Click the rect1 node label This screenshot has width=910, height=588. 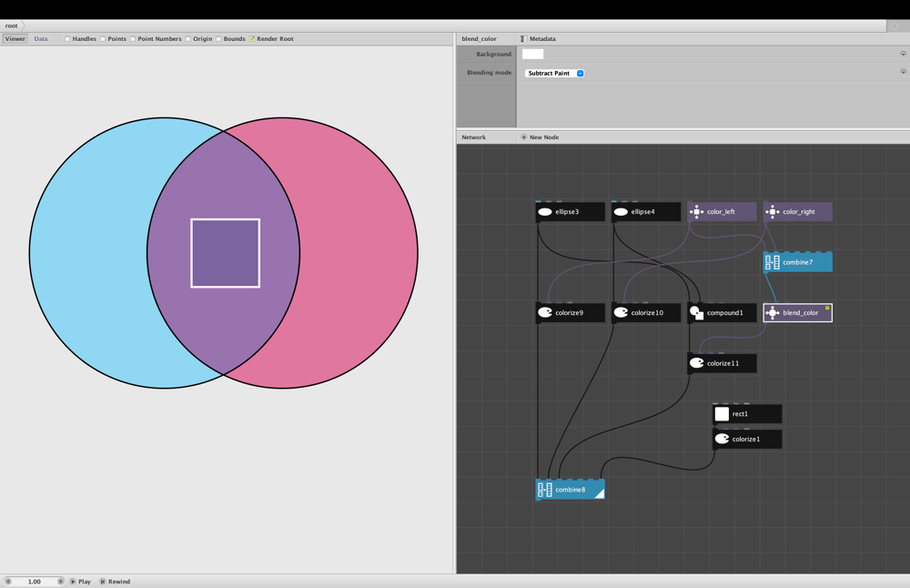pos(740,414)
